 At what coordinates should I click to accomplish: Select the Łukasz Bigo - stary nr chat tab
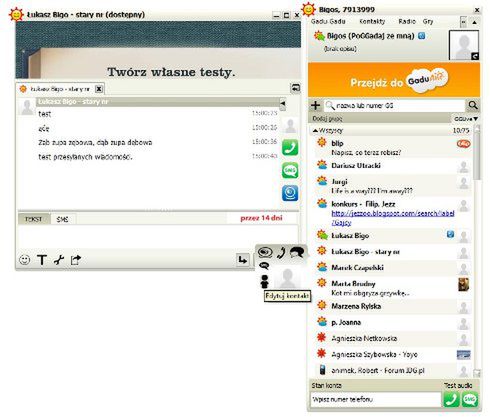coord(60,89)
